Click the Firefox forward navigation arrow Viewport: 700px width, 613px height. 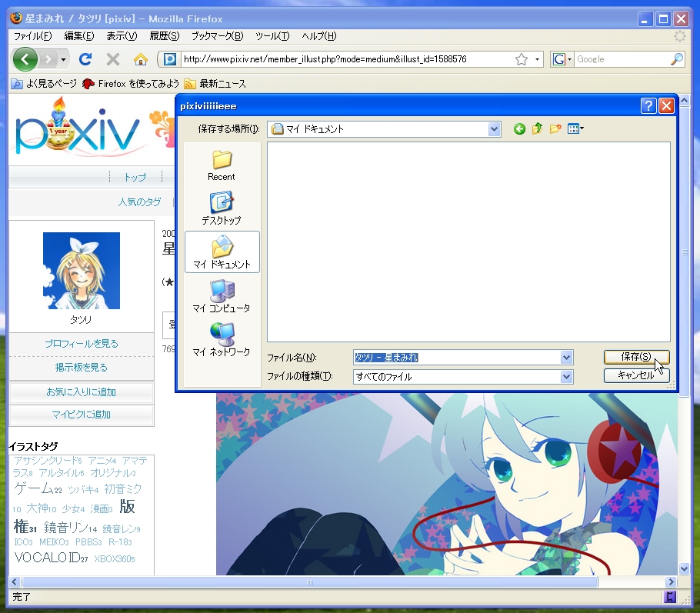click(48, 59)
